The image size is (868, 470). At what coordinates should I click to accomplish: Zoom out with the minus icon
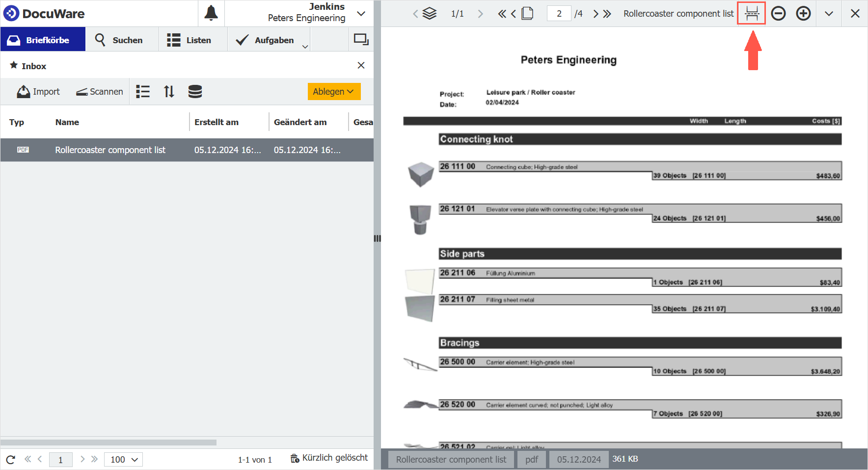(x=778, y=13)
